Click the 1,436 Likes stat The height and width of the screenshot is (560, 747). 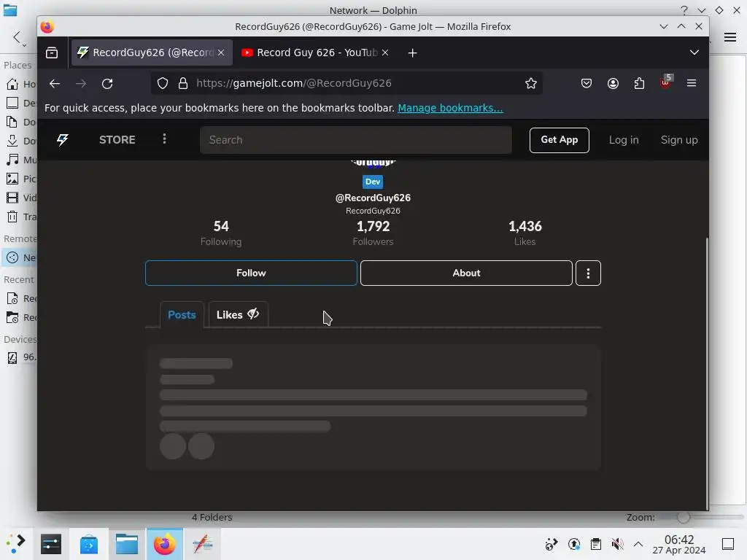click(x=525, y=233)
